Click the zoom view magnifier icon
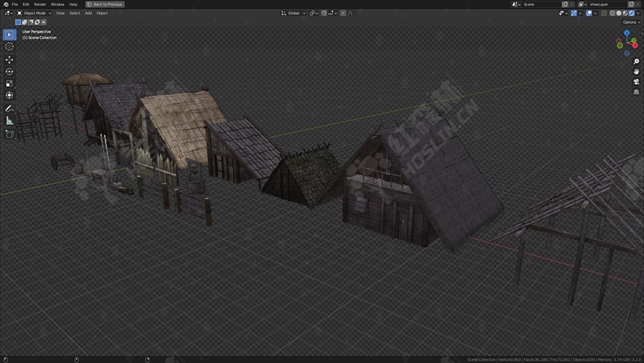This screenshot has height=363, width=644. point(636,62)
